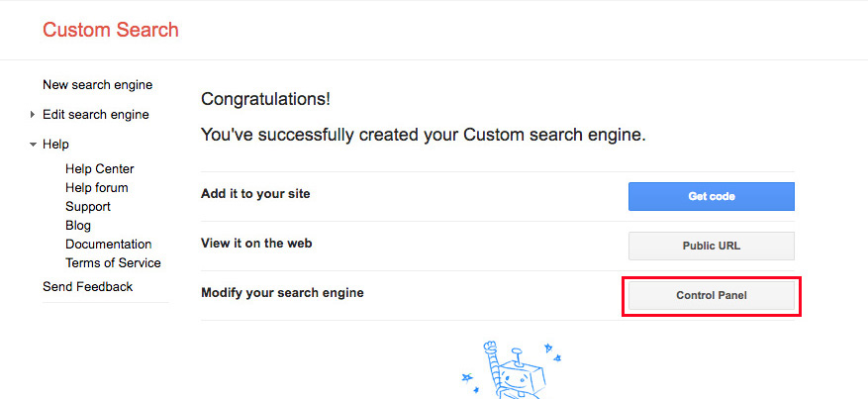Select Edit search engine menu item
The height and width of the screenshot is (399, 868).
[96, 115]
